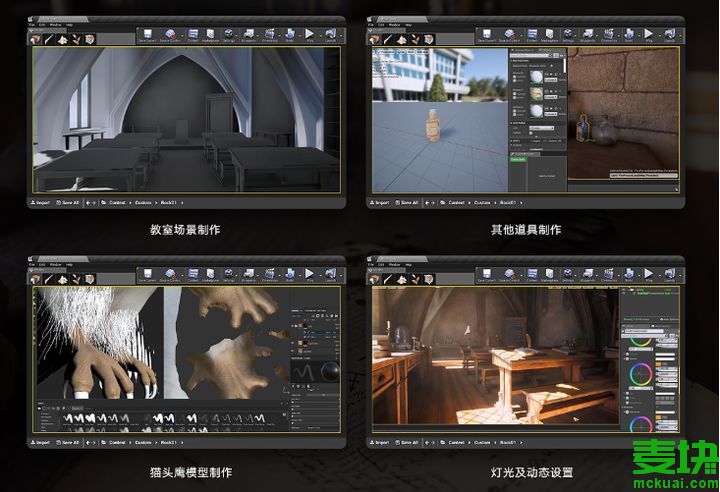Select Place mode icon in 教室场景制作 window
The height and width of the screenshot is (492, 720).
[35, 40]
